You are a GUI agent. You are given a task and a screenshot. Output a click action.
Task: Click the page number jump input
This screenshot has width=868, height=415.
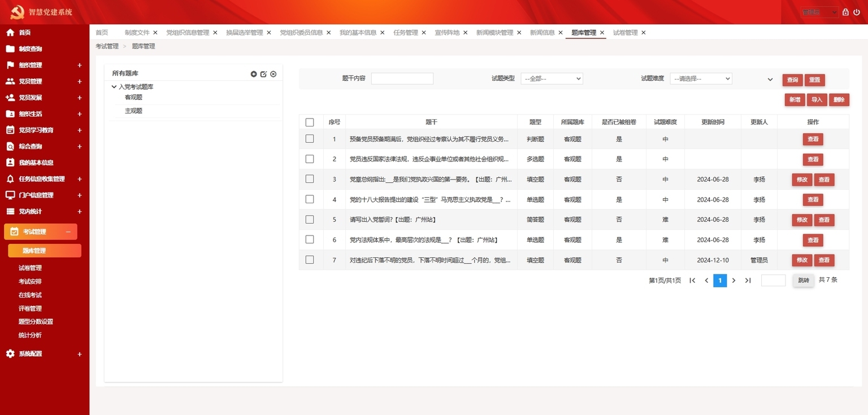(x=773, y=281)
